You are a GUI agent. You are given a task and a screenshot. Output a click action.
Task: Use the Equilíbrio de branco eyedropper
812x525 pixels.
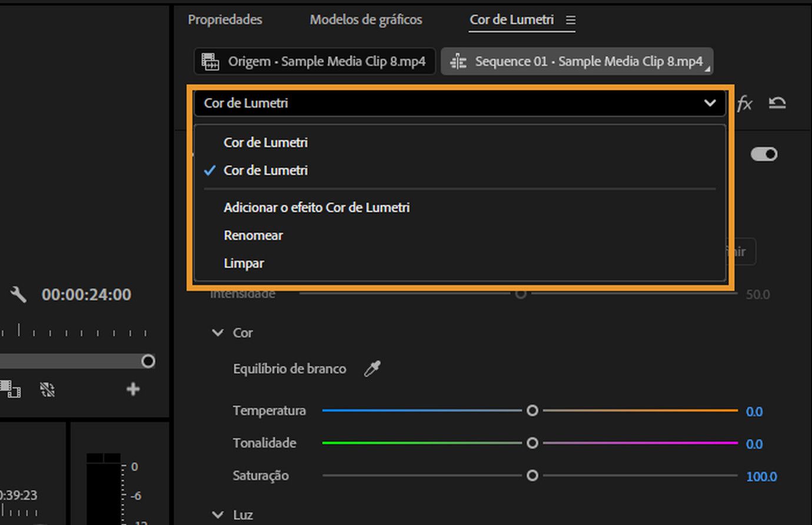[x=372, y=368]
